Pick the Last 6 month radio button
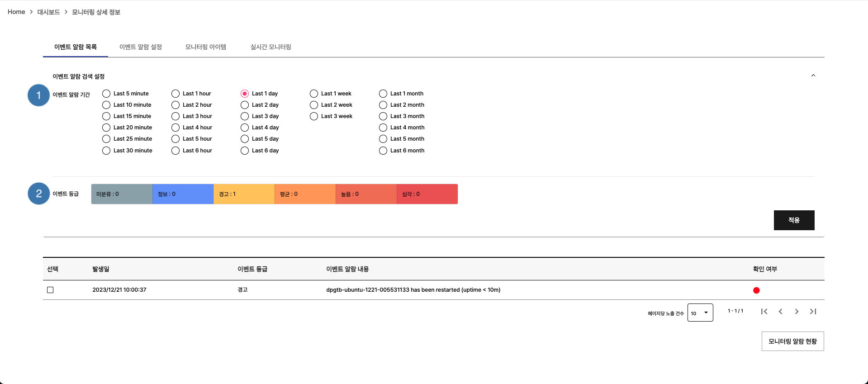The height and width of the screenshot is (384, 868). 383,151
